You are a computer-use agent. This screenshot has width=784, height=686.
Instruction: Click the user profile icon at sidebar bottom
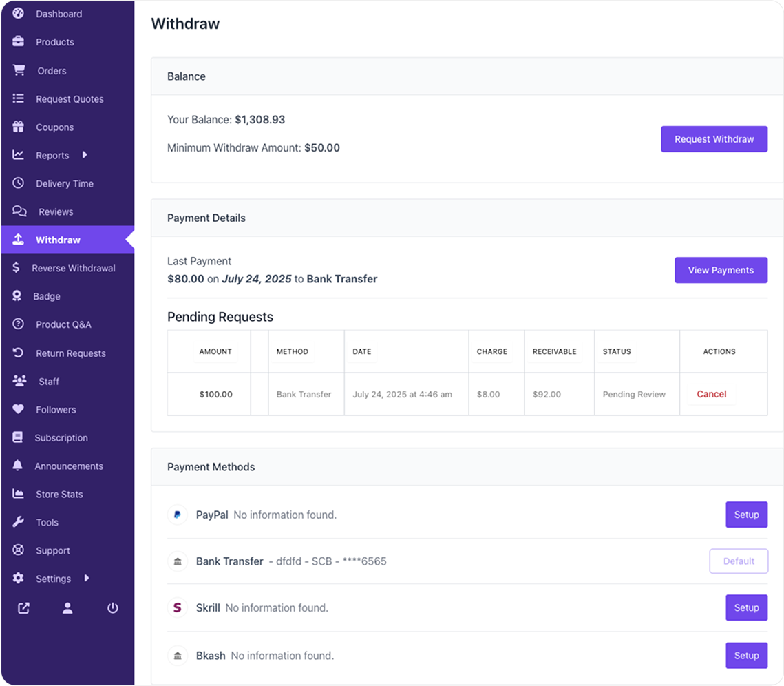[x=67, y=608]
